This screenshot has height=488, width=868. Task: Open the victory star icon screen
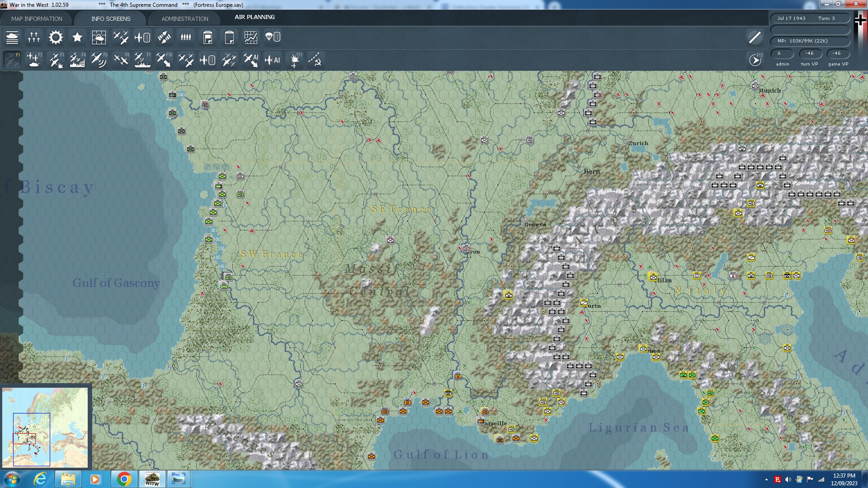point(77,38)
